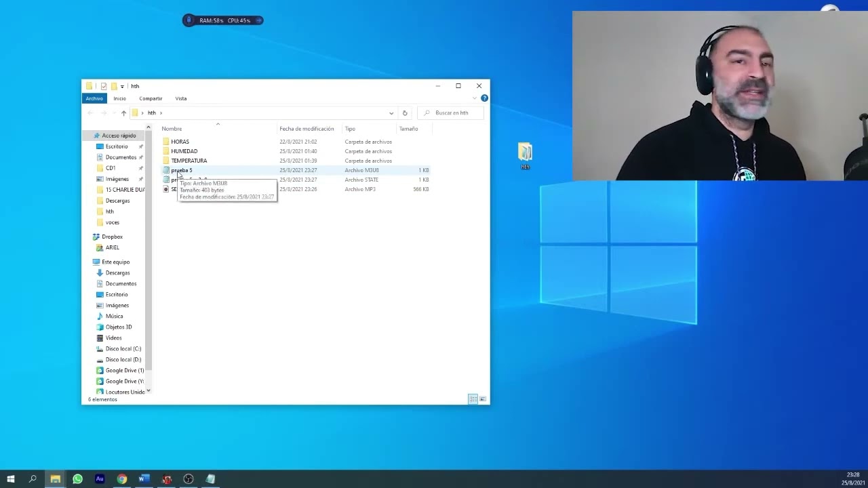The width and height of the screenshot is (868, 488).
Task: Open Google Chrome from the taskbar
Action: (122, 479)
